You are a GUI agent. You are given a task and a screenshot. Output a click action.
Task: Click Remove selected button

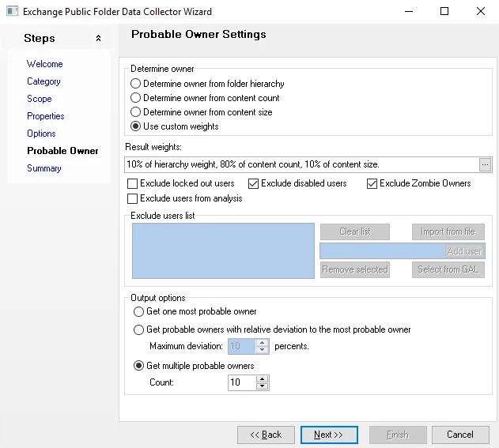[x=355, y=269]
